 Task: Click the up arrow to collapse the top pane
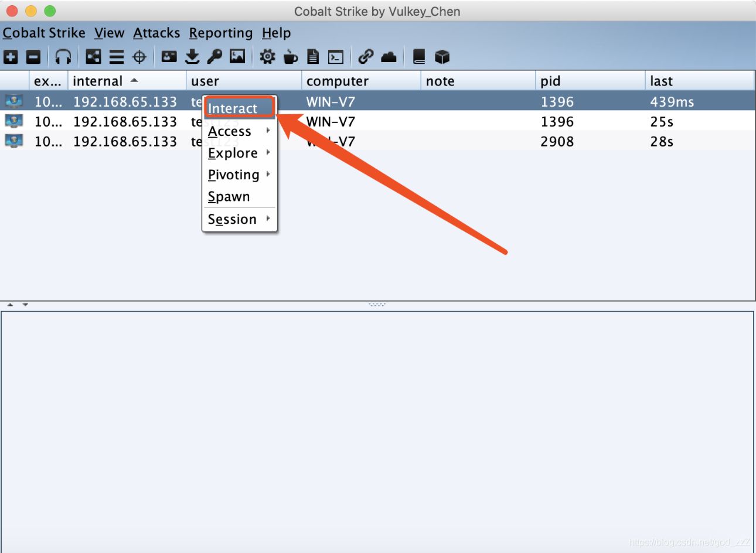[x=10, y=305]
